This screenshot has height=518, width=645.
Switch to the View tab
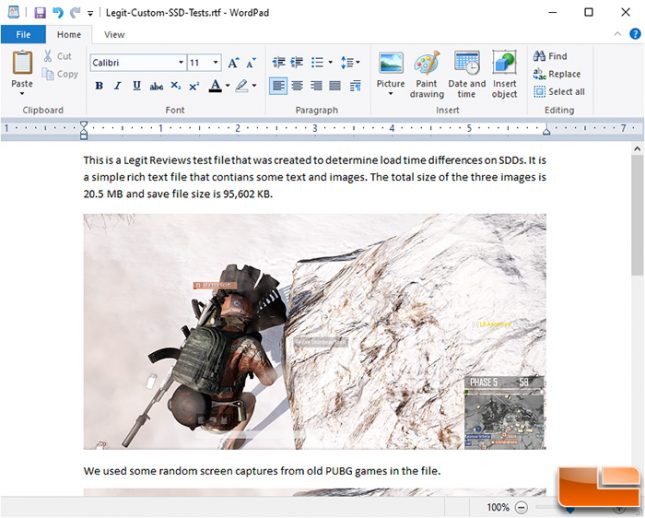(114, 35)
